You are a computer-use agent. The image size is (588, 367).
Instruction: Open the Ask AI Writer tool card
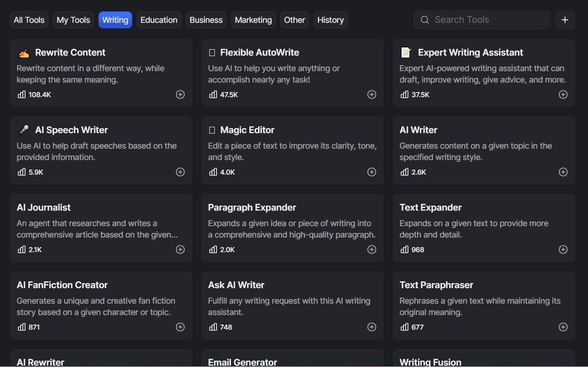[x=236, y=285]
